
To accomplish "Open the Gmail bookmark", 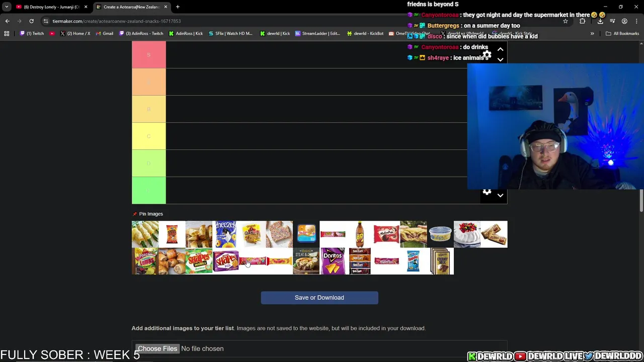I will click(104, 34).
